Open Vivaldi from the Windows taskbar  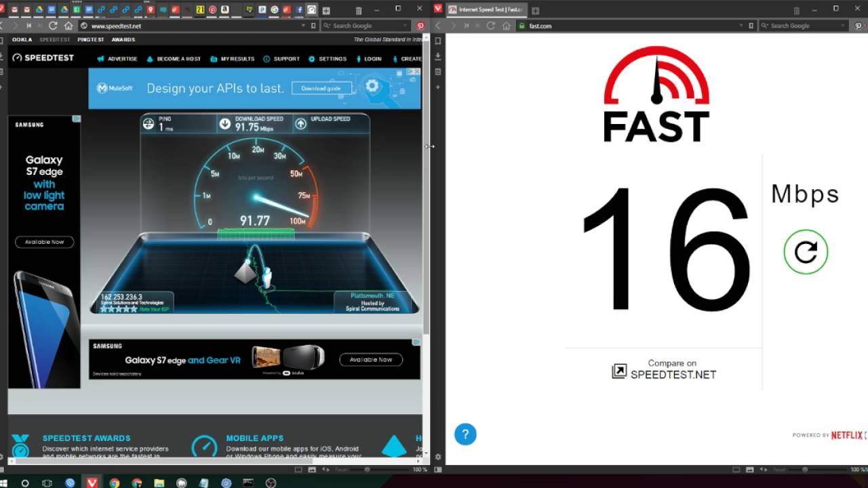click(92, 483)
